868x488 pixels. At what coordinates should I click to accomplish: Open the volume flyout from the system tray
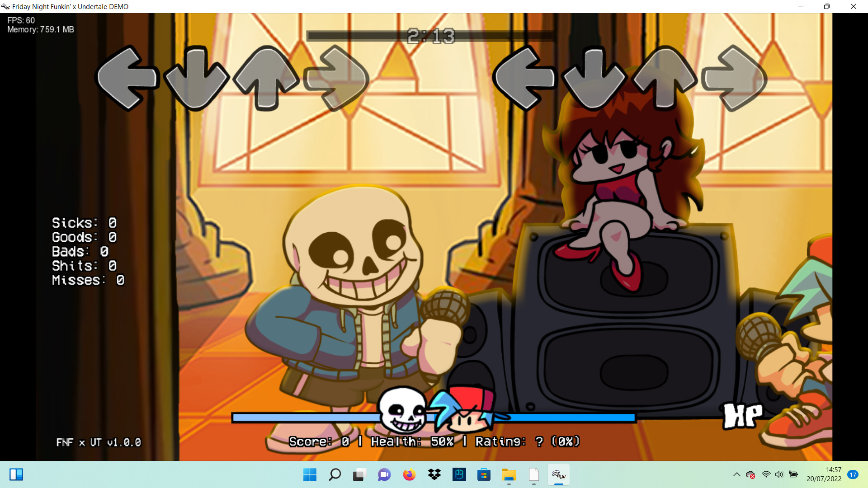779,474
